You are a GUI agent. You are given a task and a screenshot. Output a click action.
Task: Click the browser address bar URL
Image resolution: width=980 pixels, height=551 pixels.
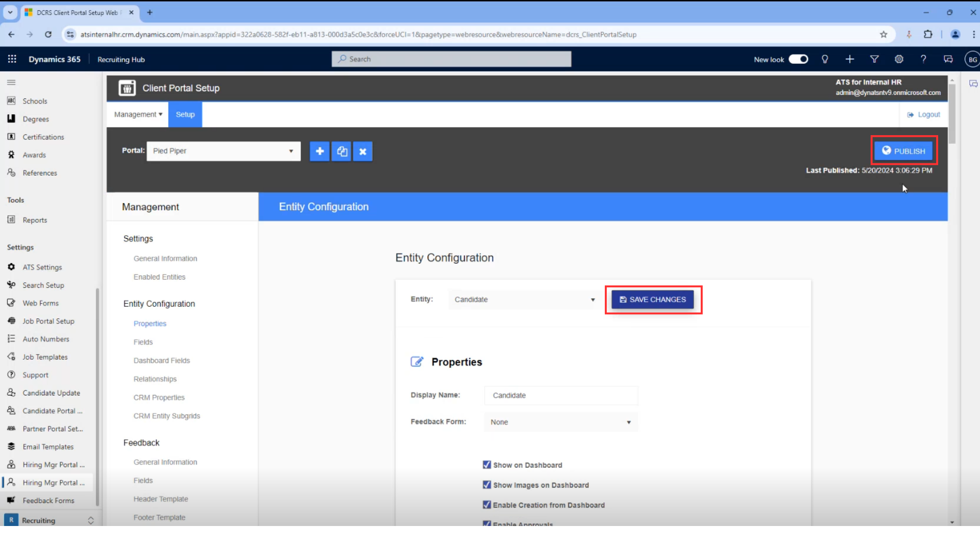pyautogui.click(x=358, y=34)
